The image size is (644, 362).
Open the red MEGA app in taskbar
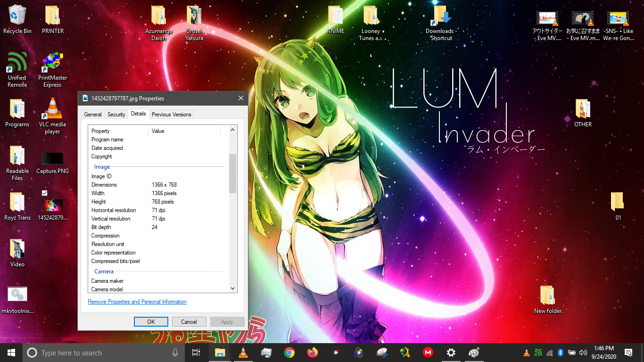pos(428,353)
